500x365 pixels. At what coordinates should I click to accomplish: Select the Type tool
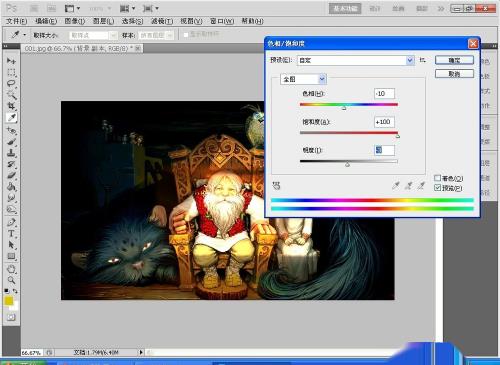coord(11,234)
